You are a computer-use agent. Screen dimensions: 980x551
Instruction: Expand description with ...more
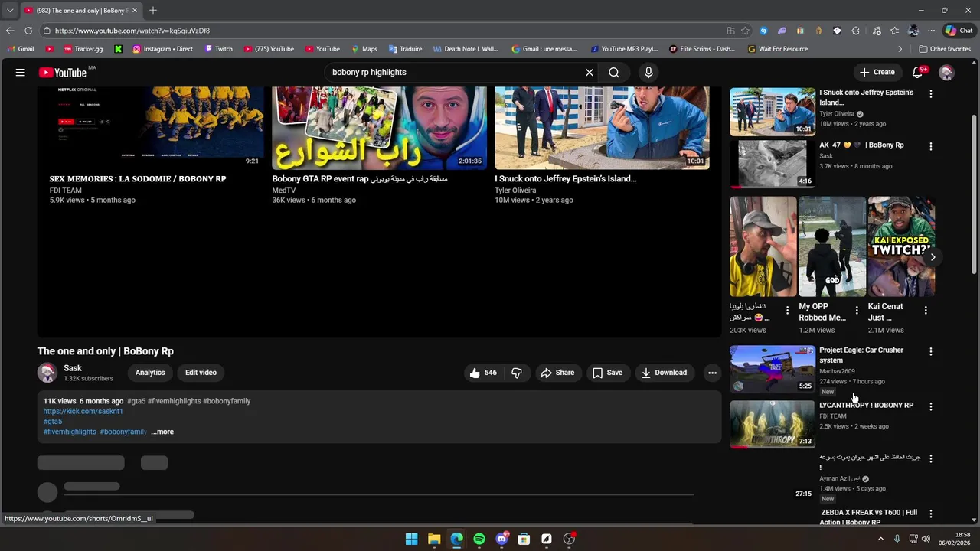click(x=162, y=432)
